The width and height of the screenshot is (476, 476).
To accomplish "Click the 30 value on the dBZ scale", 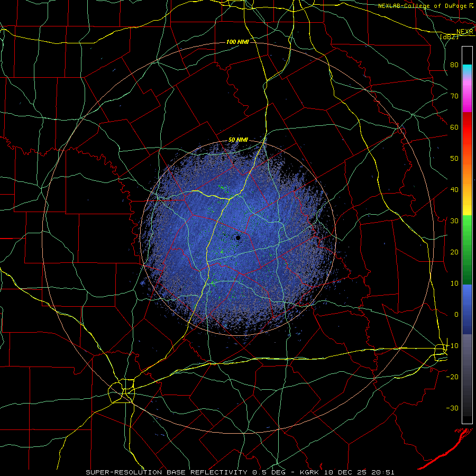I will pos(454,221).
